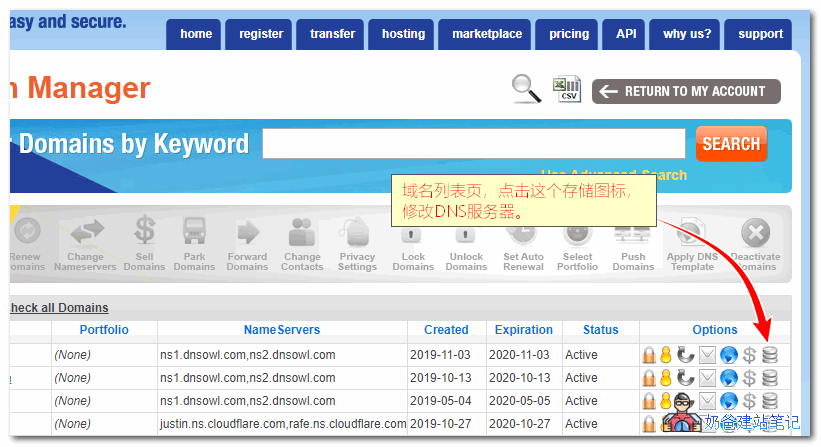Screen dimensions: 821x447
Task: Go to the hosting menu tab
Action: (x=403, y=34)
